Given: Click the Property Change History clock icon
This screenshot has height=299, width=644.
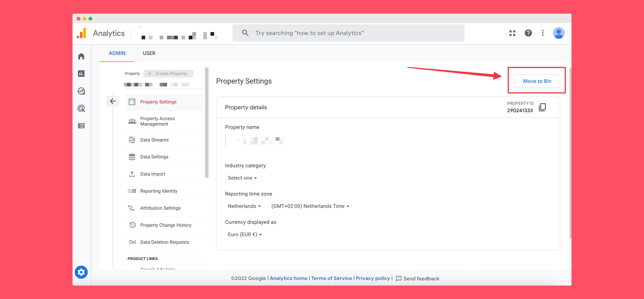Looking at the screenshot, I should [x=133, y=225].
